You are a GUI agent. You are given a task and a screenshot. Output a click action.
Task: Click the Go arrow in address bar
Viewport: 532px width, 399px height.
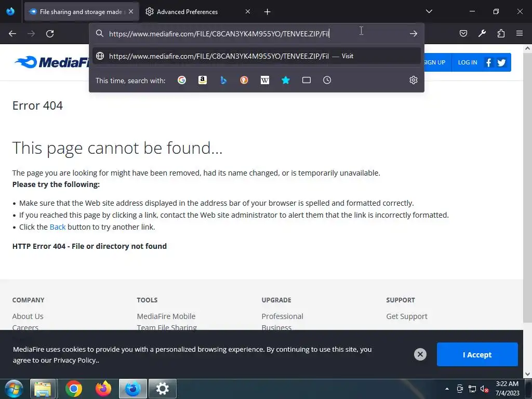(413, 34)
